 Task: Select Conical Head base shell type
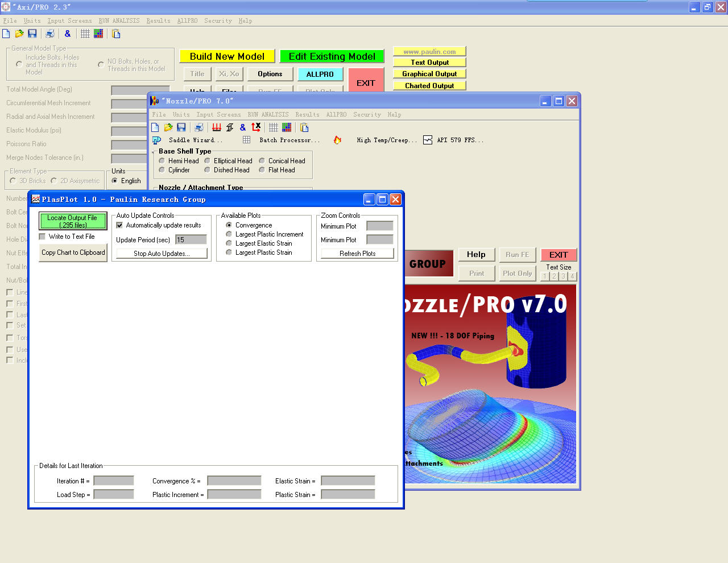pos(262,161)
